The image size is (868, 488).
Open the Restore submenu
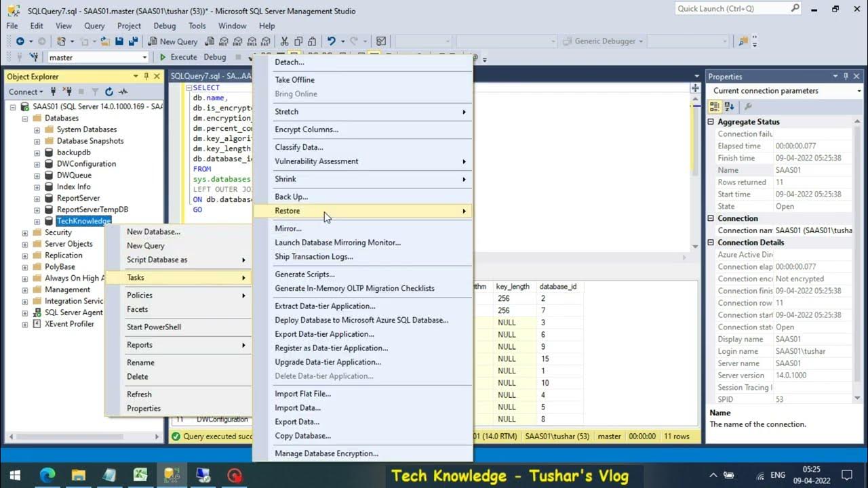[363, 211]
